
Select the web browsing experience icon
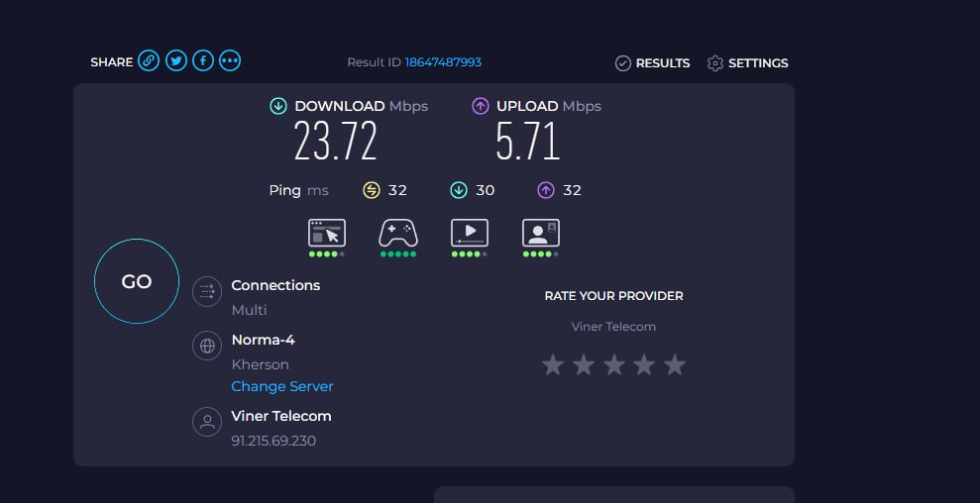coord(327,233)
